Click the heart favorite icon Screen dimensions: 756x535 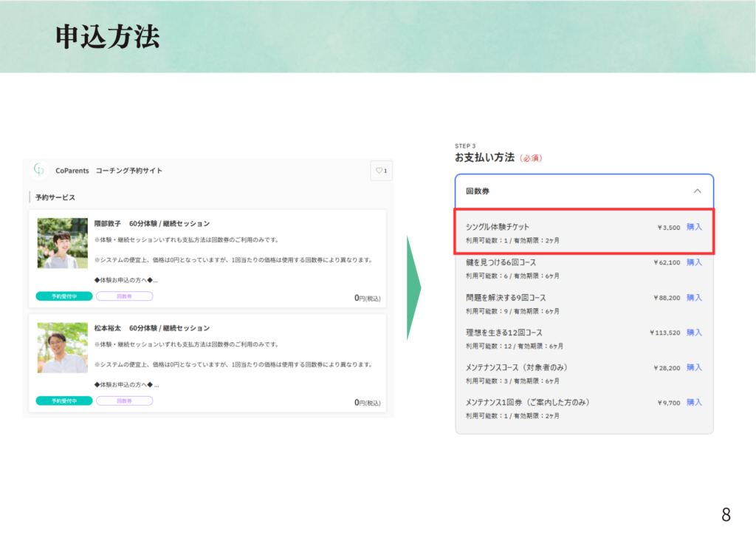click(x=379, y=170)
